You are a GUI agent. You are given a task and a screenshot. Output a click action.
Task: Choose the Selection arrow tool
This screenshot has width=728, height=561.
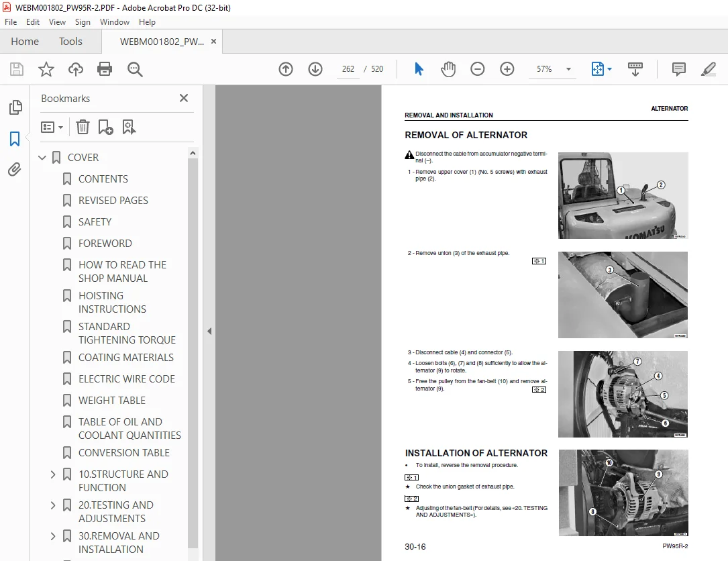pos(419,69)
